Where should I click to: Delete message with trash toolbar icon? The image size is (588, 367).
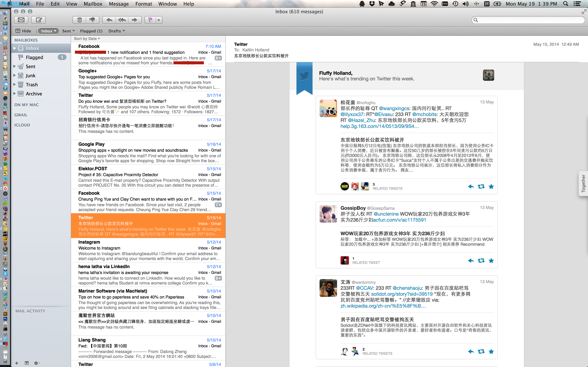click(79, 20)
